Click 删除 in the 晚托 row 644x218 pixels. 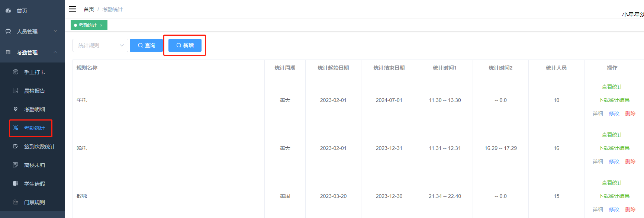pos(631,161)
